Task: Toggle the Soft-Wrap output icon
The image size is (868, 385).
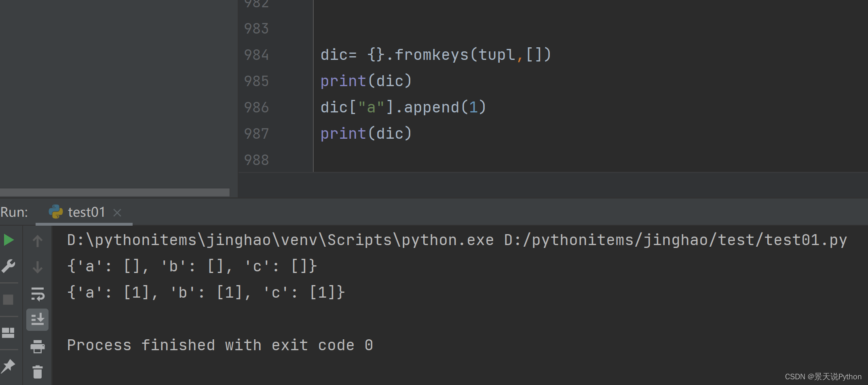Action: tap(38, 294)
